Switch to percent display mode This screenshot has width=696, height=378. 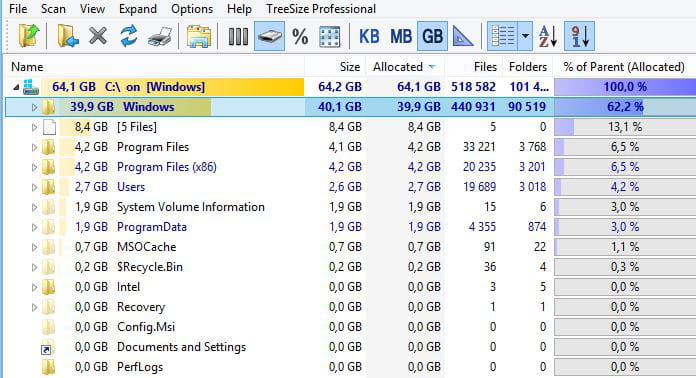pyautogui.click(x=300, y=36)
